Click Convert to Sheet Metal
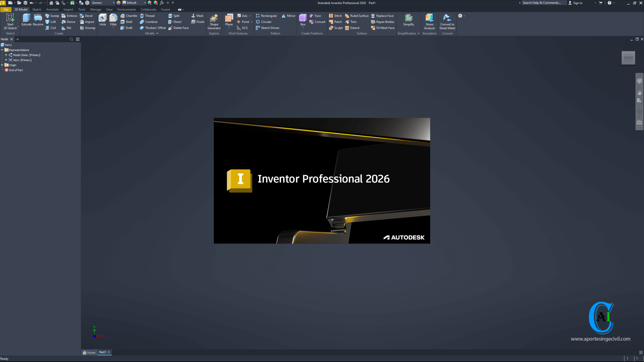This screenshot has height=362, width=644. [x=447, y=21]
